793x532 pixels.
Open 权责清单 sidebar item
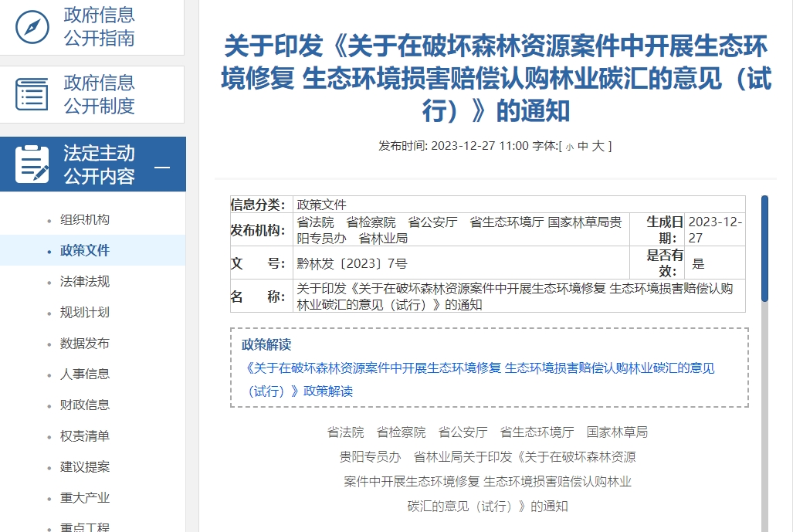click(84, 435)
